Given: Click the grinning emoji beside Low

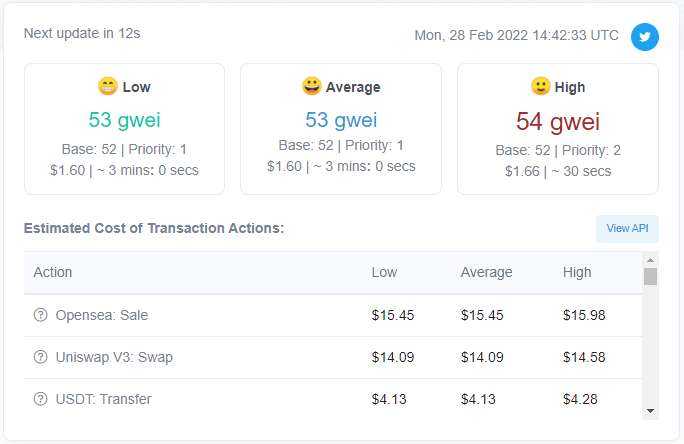Looking at the screenshot, I should pyautogui.click(x=108, y=86).
